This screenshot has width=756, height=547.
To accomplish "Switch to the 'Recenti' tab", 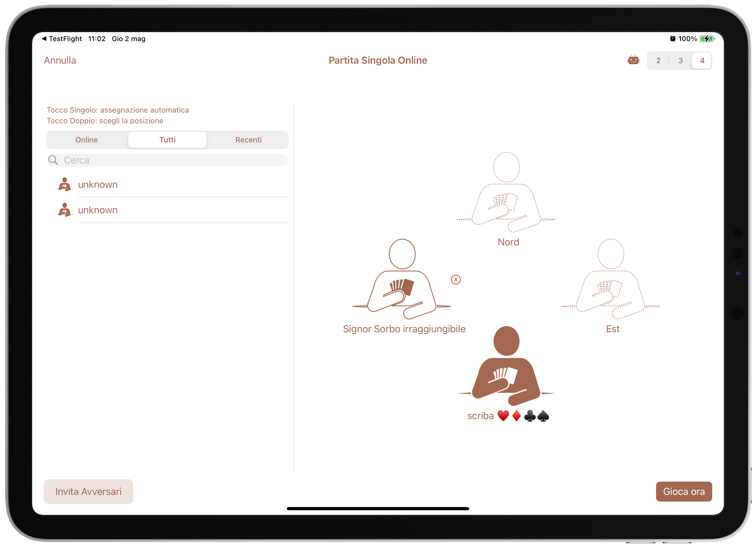I will tap(248, 139).
